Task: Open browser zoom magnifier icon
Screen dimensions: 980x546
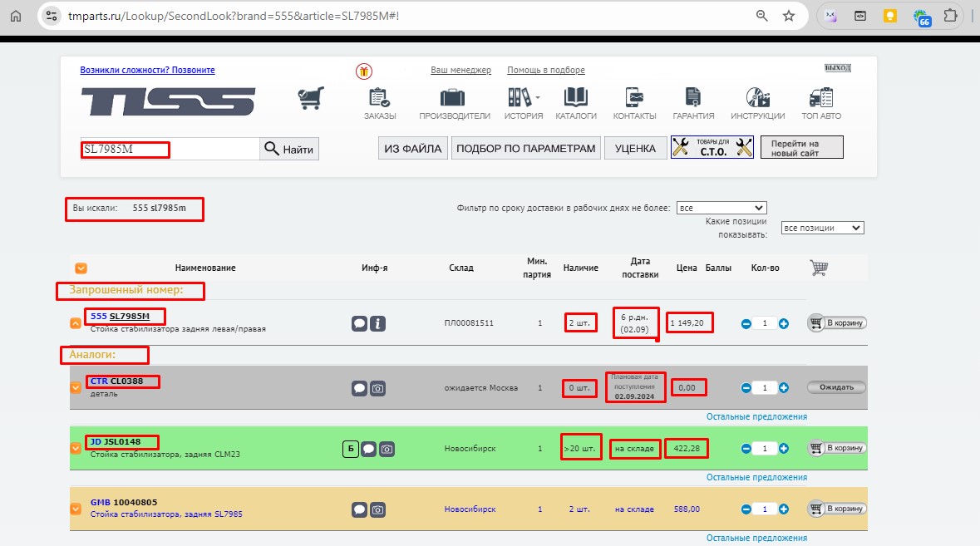Action: (x=761, y=16)
